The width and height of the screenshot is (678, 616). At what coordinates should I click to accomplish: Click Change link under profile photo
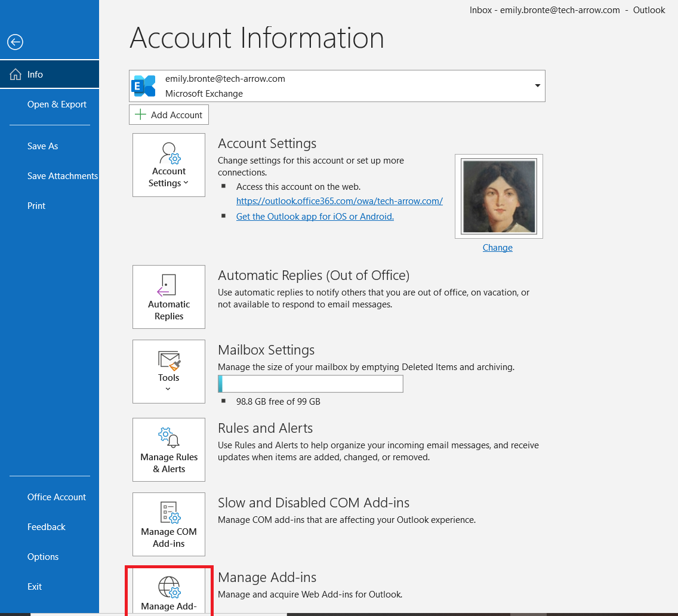click(497, 248)
